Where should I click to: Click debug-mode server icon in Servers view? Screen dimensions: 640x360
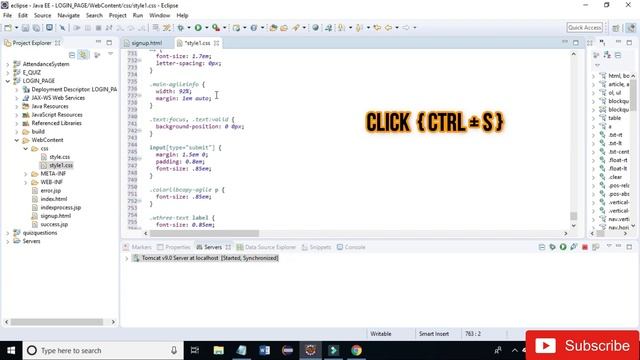click(x=552, y=247)
